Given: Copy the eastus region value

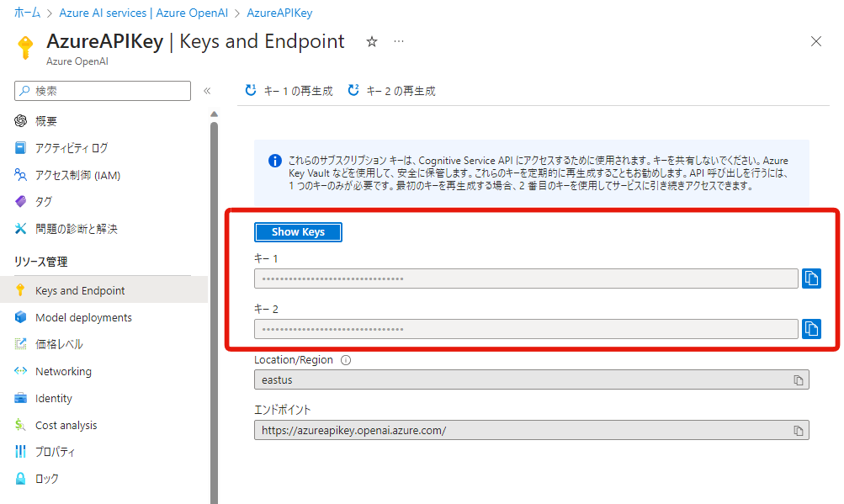Looking at the screenshot, I should pyautogui.click(x=800, y=379).
